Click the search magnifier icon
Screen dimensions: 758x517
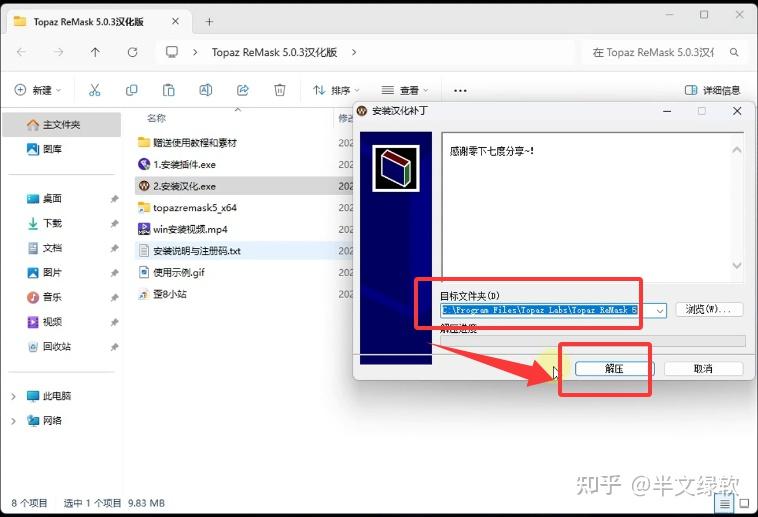tap(734, 52)
